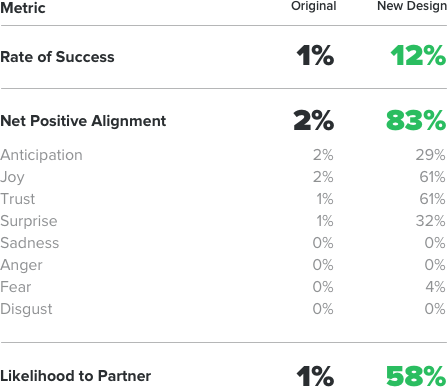Image resolution: width=447 pixels, height=387 pixels.
Task: Select the New Design column header
Action: [412, 6]
